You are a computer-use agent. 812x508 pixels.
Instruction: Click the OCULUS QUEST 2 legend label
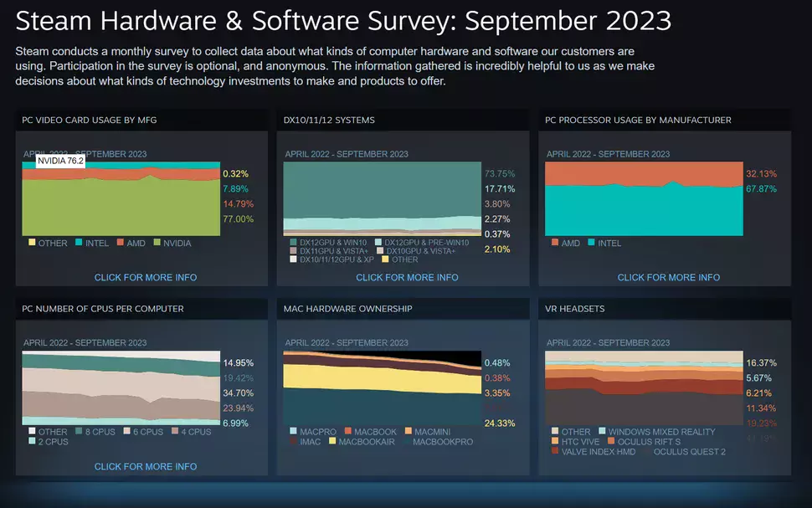pyautogui.click(x=689, y=452)
